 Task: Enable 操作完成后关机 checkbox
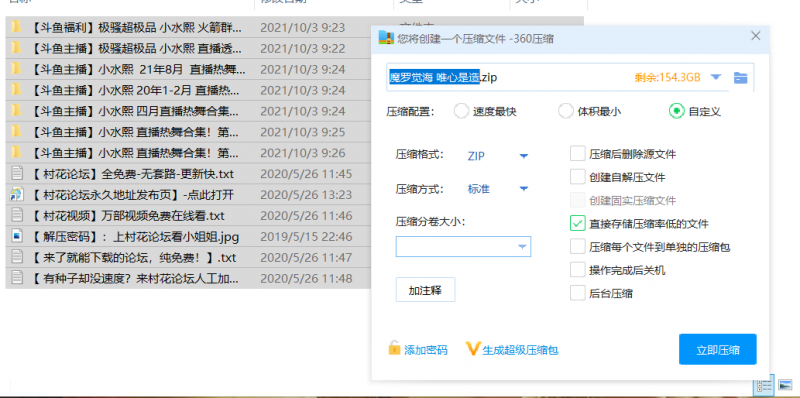(x=578, y=270)
